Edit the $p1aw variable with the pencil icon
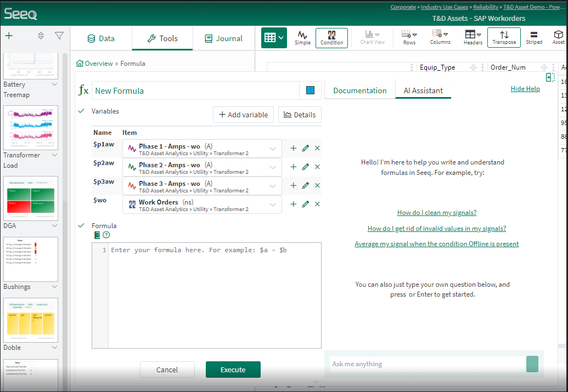 click(x=305, y=148)
